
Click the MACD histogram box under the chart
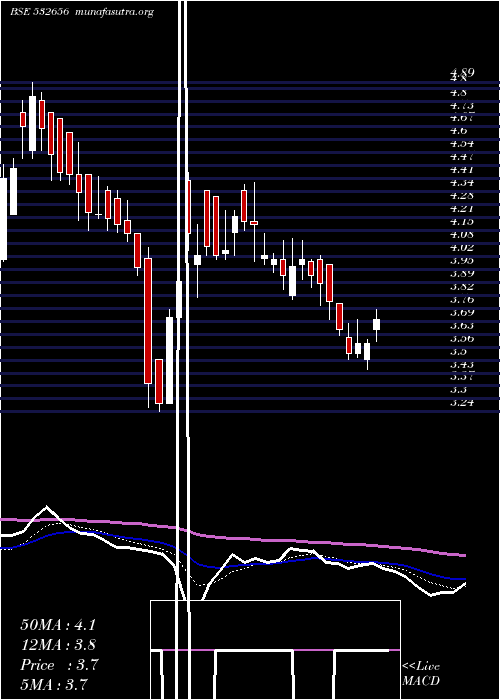[x=275, y=650]
